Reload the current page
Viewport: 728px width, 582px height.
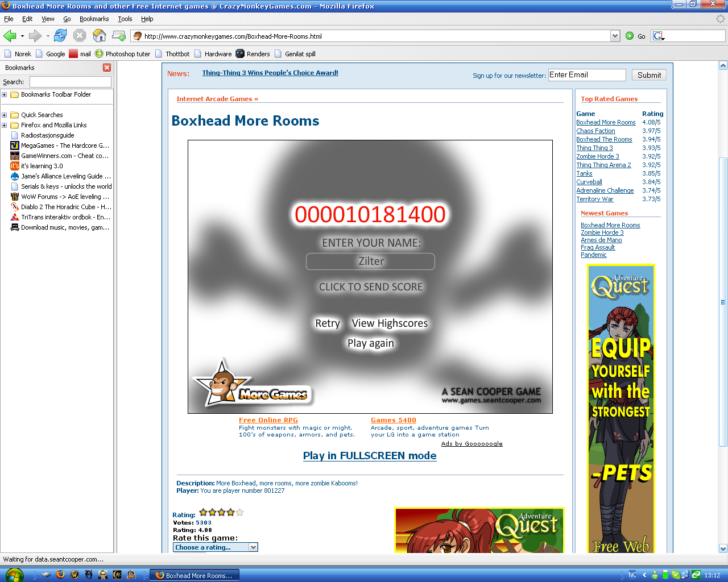60,36
